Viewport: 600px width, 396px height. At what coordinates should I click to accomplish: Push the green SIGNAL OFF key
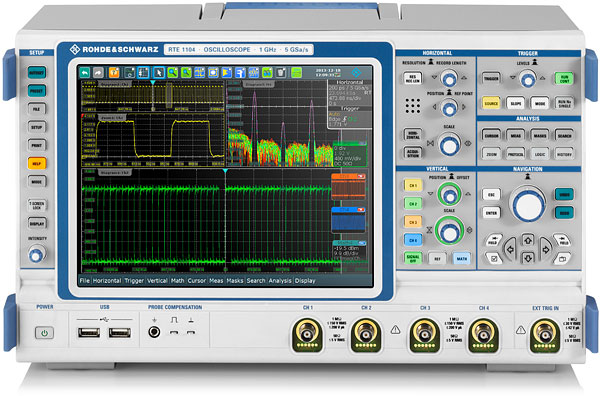[x=413, y=258]
